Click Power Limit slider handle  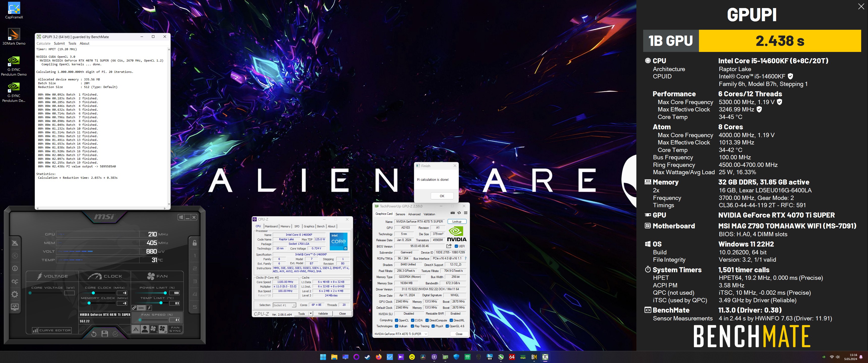[165, 293]
